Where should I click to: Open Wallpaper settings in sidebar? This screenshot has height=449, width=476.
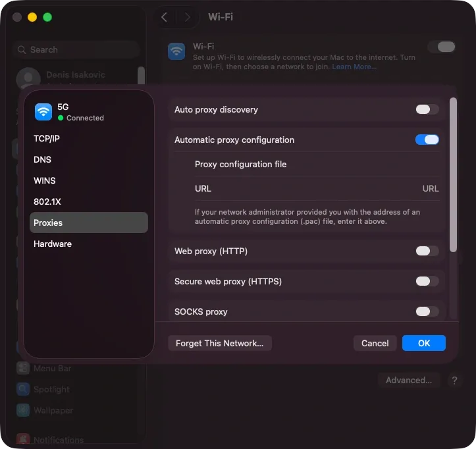pyautogui.click(x=53, y=410)
